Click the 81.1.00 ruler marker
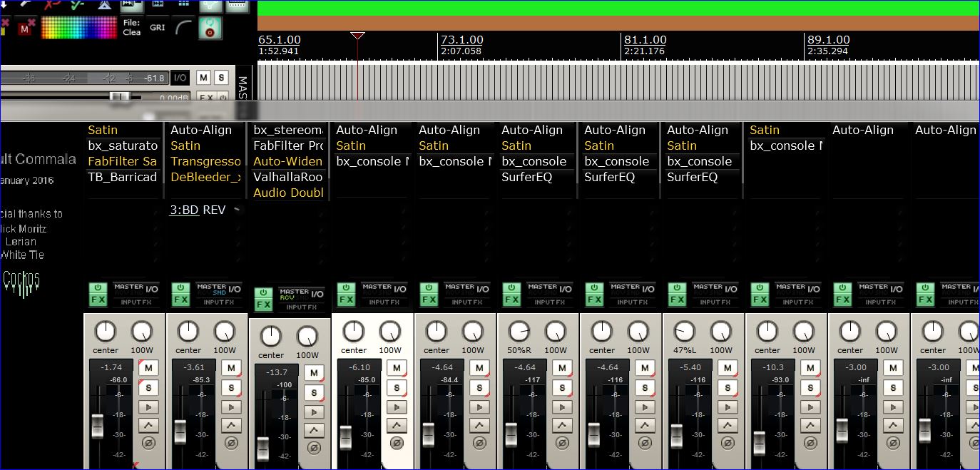The width and height of the screenshot is (980, 470). click(645, 40)
